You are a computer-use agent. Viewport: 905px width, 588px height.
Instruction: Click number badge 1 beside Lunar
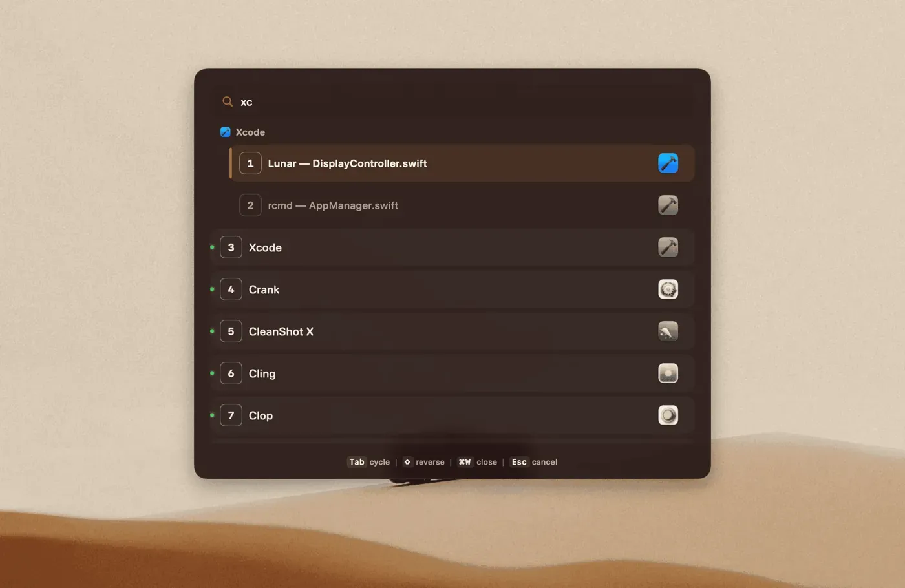pyautogui.click(x=250, y=163)
